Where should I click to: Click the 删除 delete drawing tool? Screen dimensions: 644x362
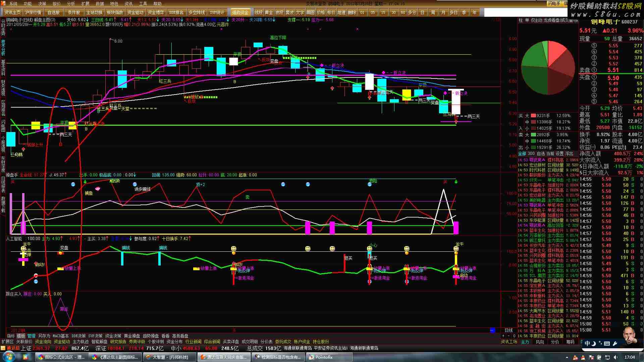pyautogui.click(x=352, y=12)
